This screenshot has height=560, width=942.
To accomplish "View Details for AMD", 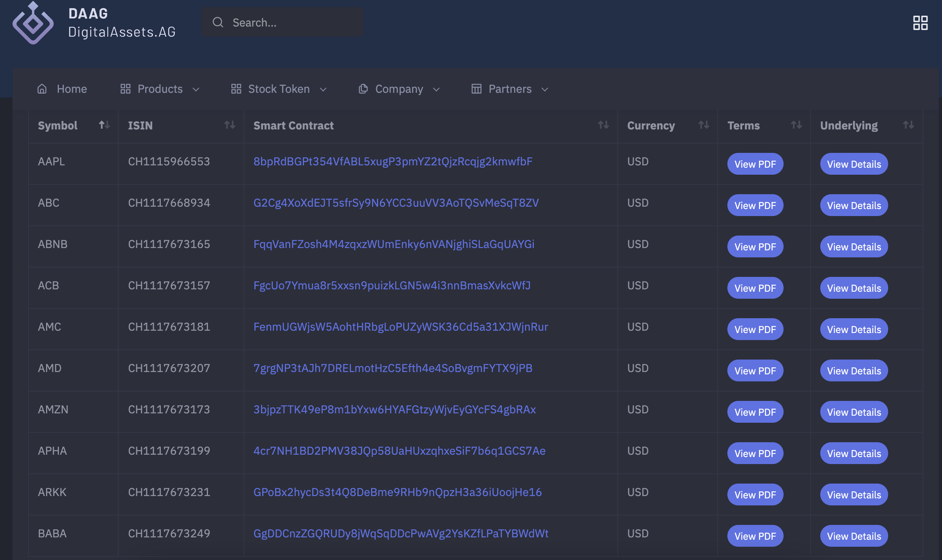I will [x=854, y=370].
